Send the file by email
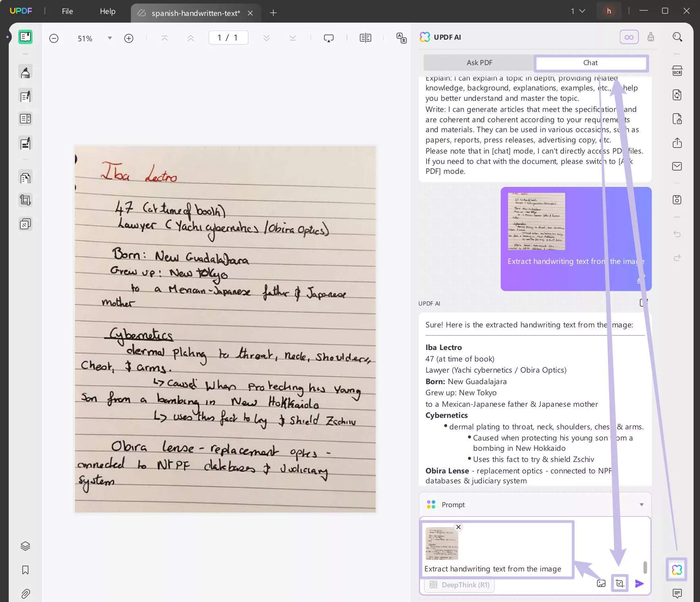The image size is (700, 602). point(677,166)
